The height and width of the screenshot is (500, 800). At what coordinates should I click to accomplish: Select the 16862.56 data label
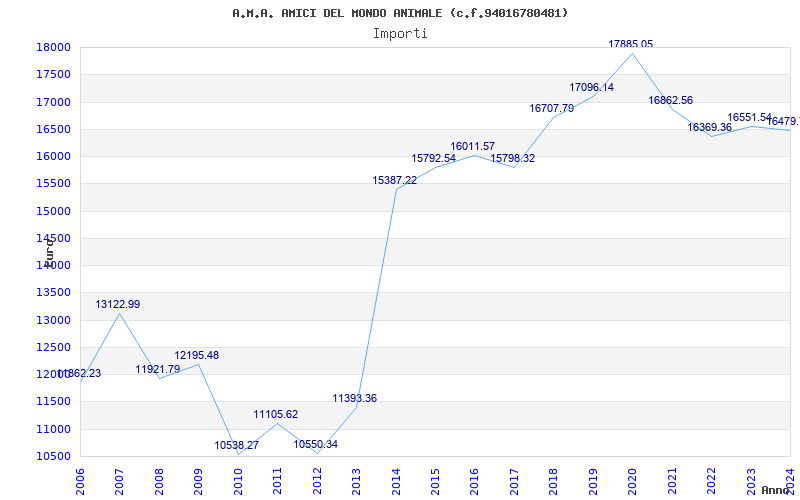pos(670,100)
